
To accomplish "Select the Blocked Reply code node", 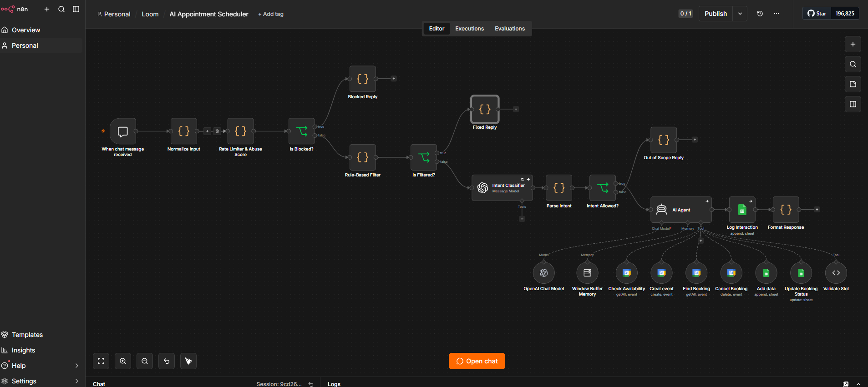I will click(363, 79).
